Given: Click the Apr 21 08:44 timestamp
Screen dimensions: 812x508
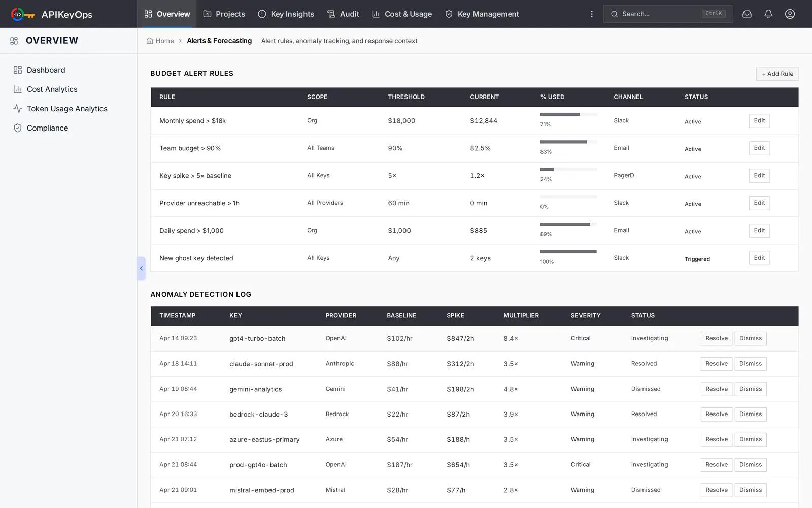Looking at the screenshot, I should click(x=178, y=465).
